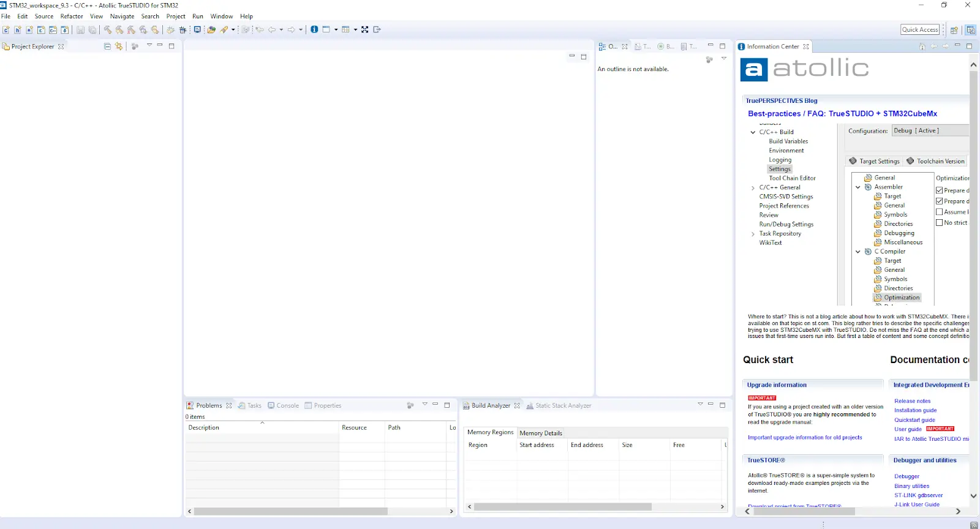Click the toolbar full-screen expand arrows icon
This screenshot has height=529, width=980.
365,29
